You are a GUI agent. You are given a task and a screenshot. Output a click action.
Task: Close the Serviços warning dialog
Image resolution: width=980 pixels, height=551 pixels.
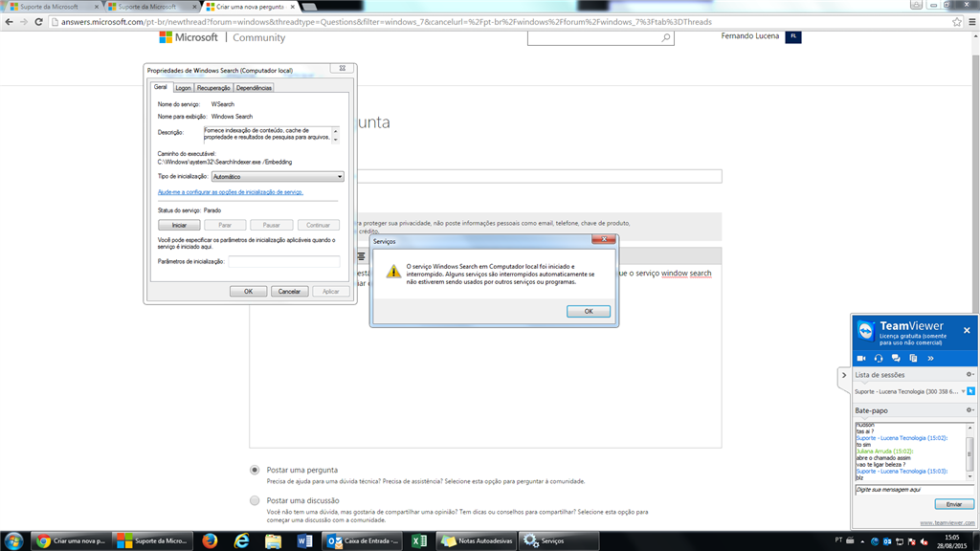tap(604, 239)
